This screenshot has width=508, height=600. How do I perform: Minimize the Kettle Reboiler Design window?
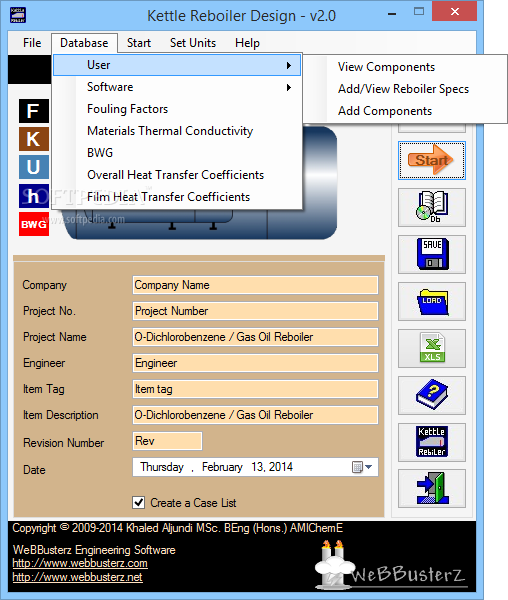[392, 14]
